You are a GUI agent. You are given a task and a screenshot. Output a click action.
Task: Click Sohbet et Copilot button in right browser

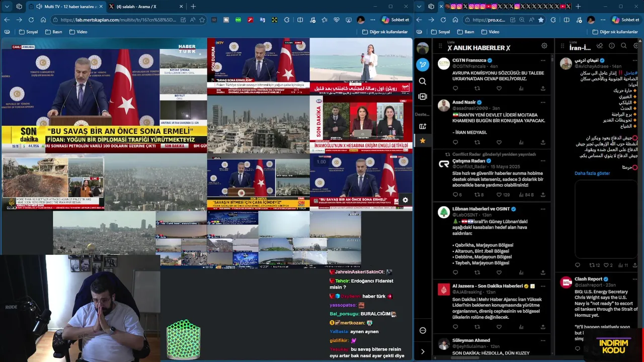[625, 20]
